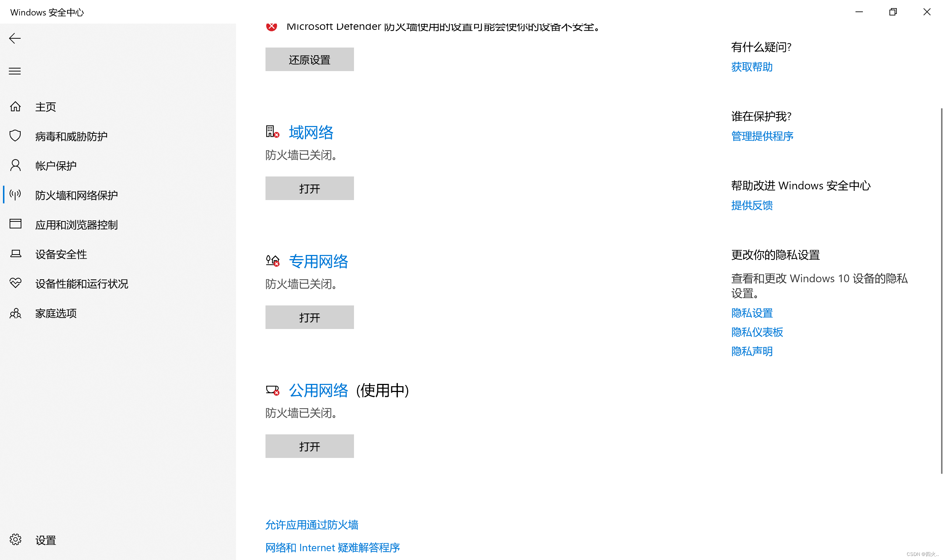Open the 隐私声明 link
The width and height of the screenshot is (944, 560).
point(752,351)
